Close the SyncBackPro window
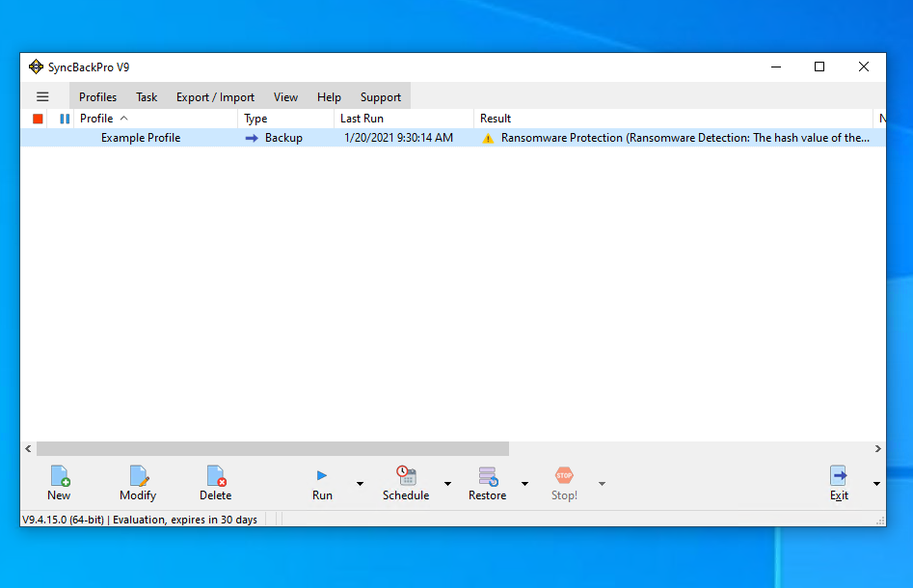Screen dimensions: 913x588 864,67
